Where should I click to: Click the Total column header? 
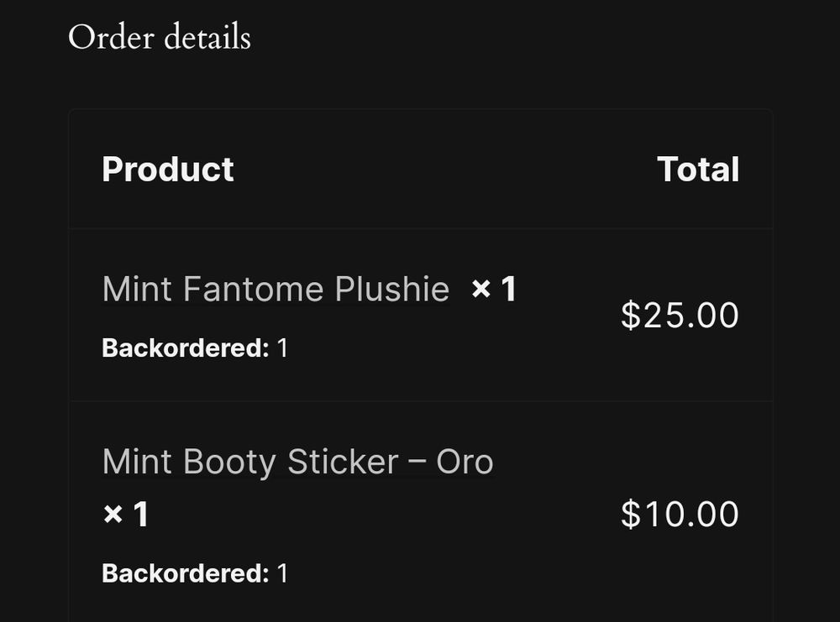pyautogui.click(x=698, y=170)
